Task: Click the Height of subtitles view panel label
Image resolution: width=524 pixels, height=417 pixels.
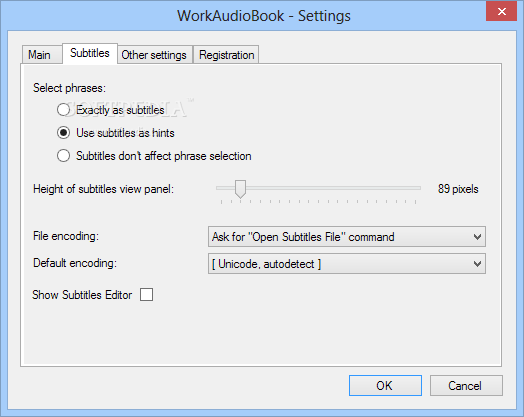Action: point(103,189)
